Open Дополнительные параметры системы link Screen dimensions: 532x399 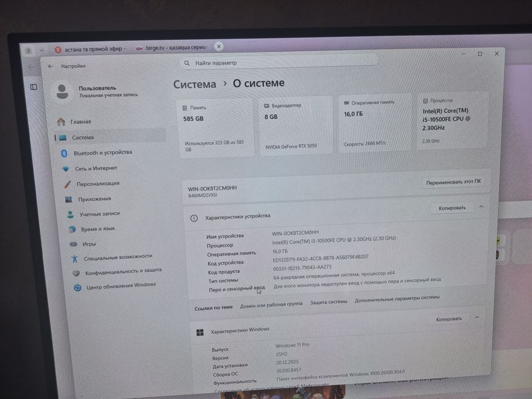click(x=397, y=299)
